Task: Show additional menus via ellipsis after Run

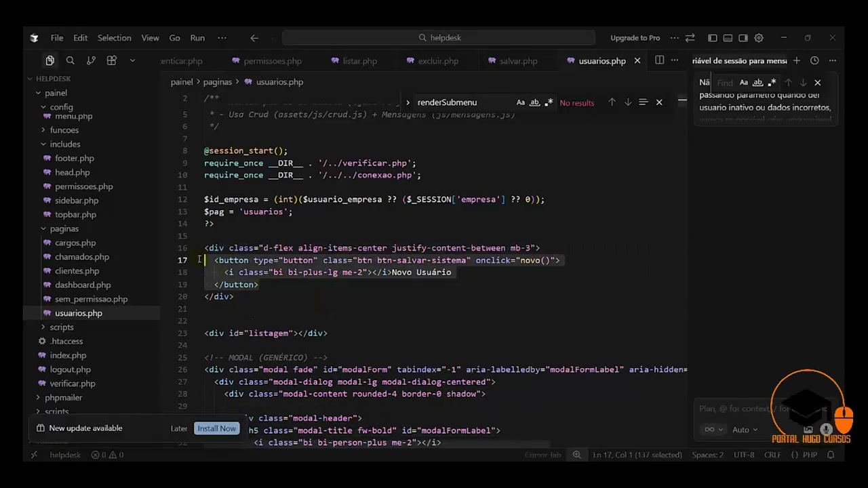Action: click(222, 38)
